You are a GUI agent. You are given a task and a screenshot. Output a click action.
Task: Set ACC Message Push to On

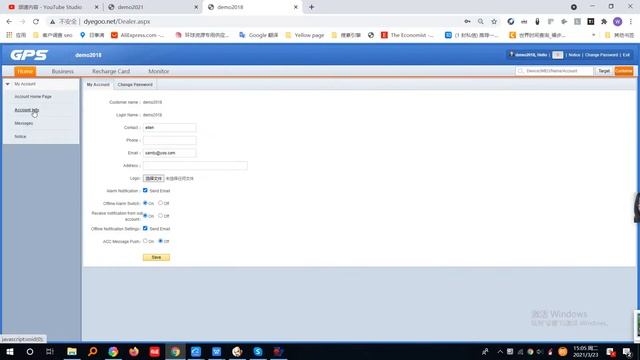145,241
